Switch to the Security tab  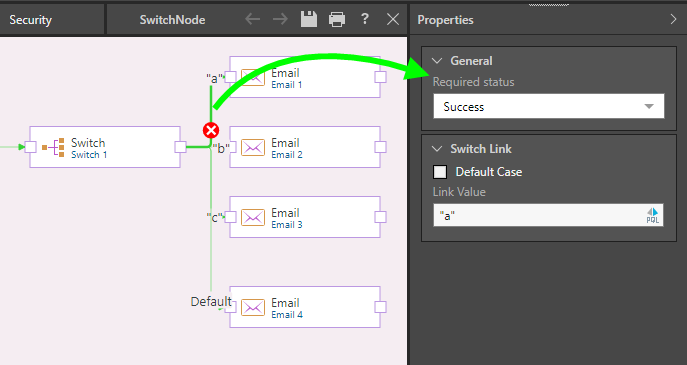[31, 20]
